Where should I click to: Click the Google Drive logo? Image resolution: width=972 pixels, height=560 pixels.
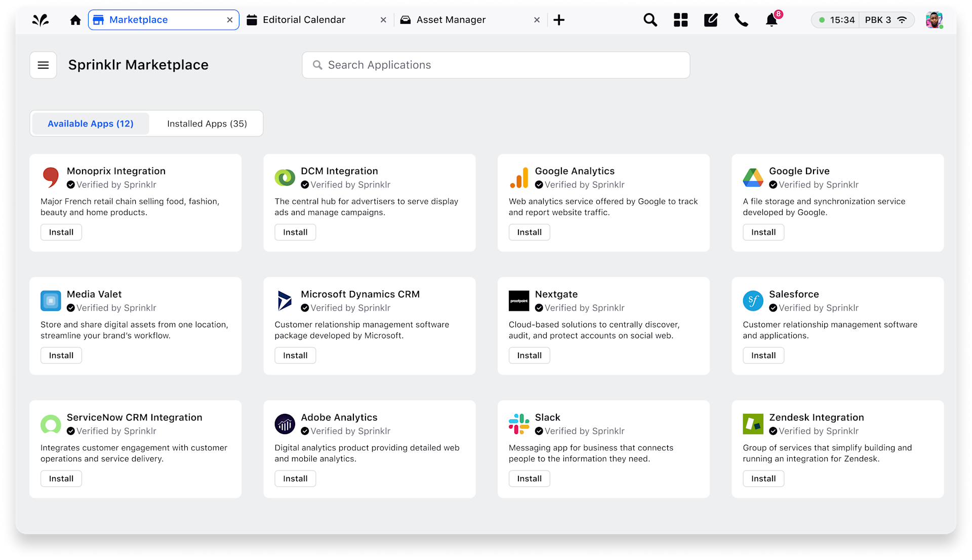coord(753,178)
